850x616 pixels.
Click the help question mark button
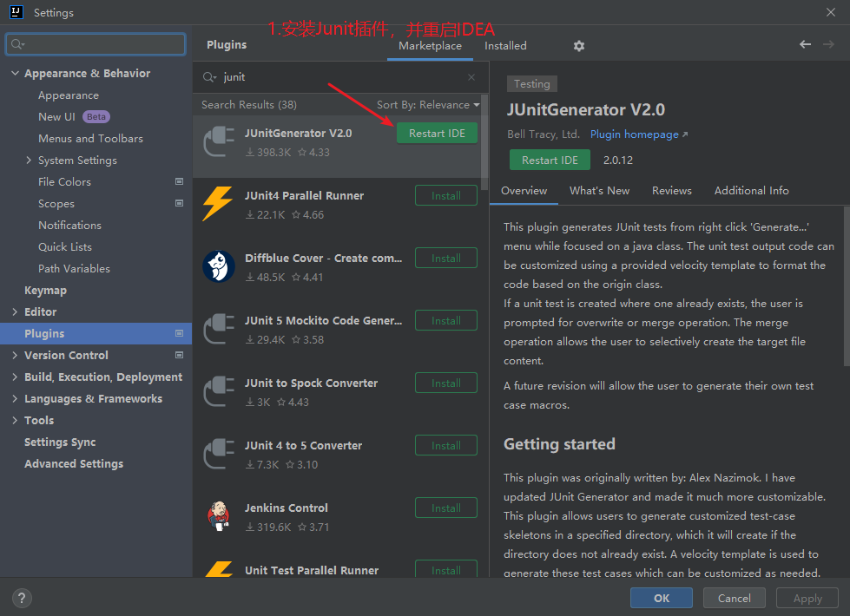(x=22, y=598)
